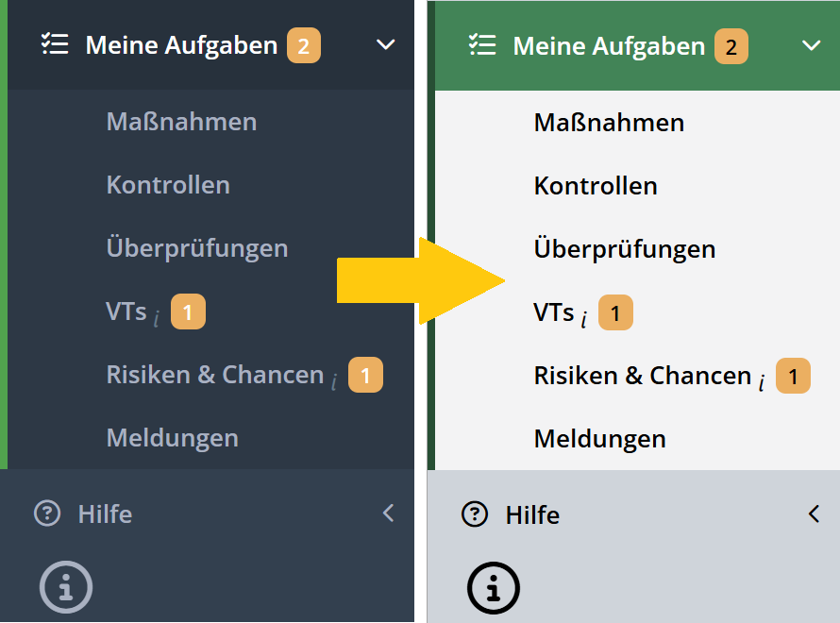Click the Hilfe question-mark icon in light sidebar
840x623 pixels.
[x=475, y=514]
